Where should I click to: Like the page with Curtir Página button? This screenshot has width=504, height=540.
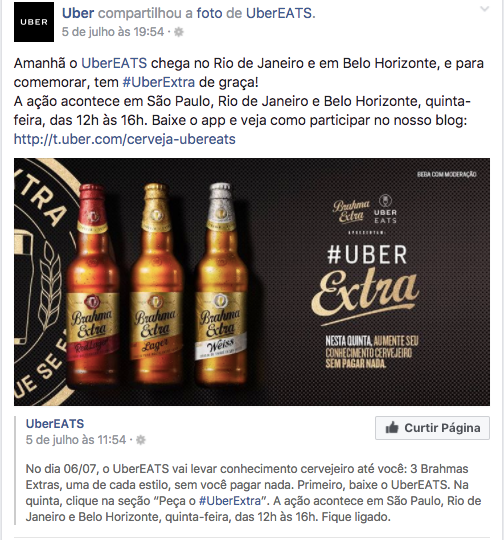pyautogui.click(x=432, y=428)
